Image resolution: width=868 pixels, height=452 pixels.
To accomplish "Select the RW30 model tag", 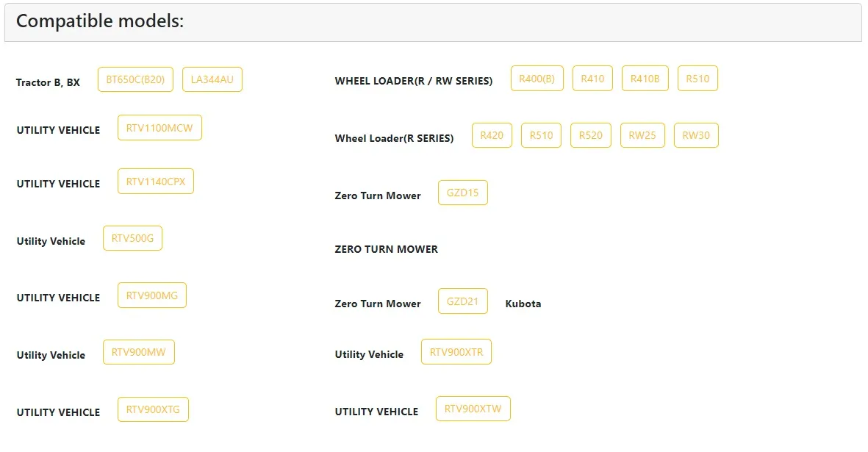I will (x=696, y=135).
